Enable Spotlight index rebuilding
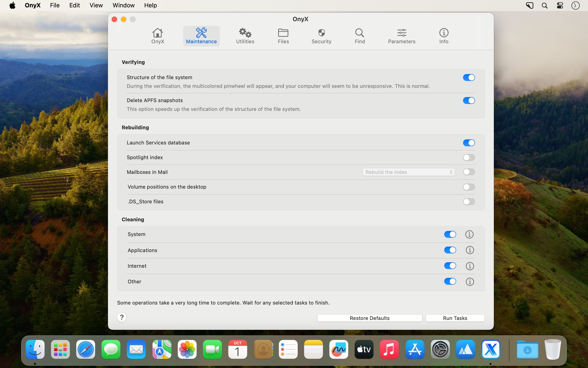 coord(469,158)
